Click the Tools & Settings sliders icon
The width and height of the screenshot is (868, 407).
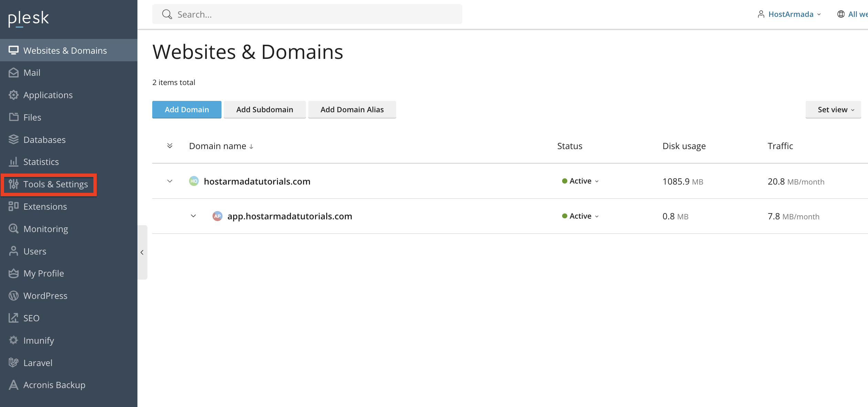point(13,184)
